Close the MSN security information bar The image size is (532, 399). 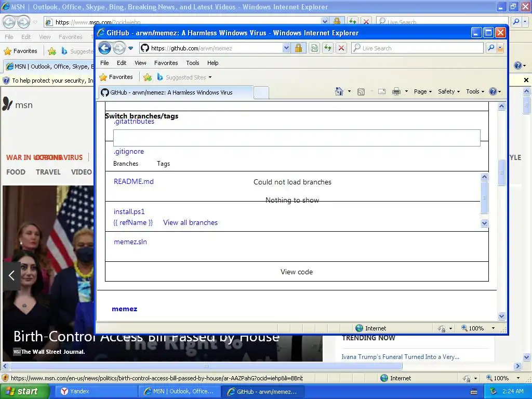[526, 80]
